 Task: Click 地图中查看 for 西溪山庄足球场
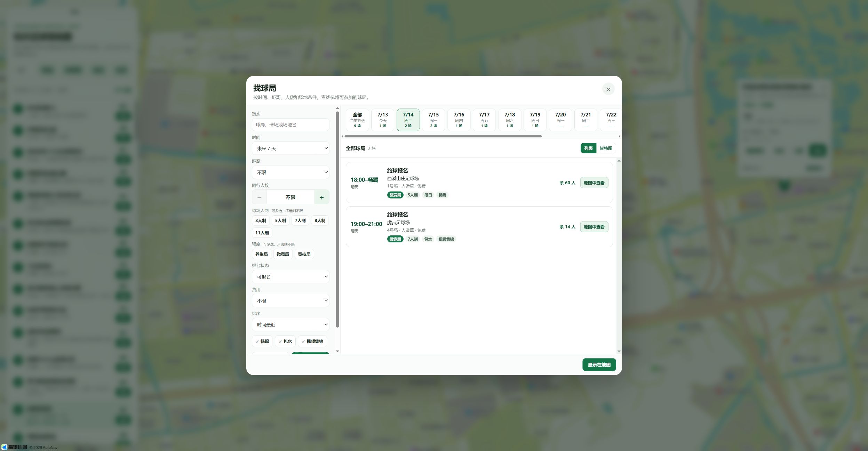(x=594, y=183)
